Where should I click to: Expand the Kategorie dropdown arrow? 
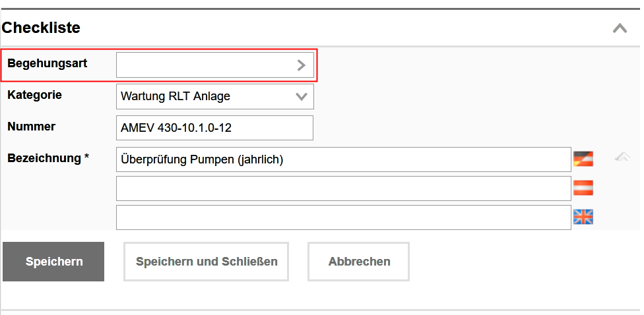click(302, 96)
